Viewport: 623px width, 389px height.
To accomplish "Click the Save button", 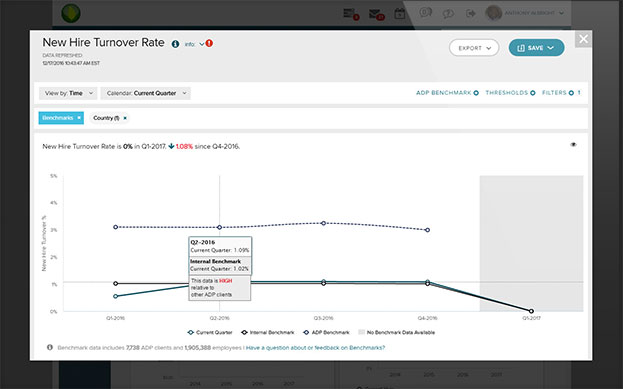I will 536,48.
